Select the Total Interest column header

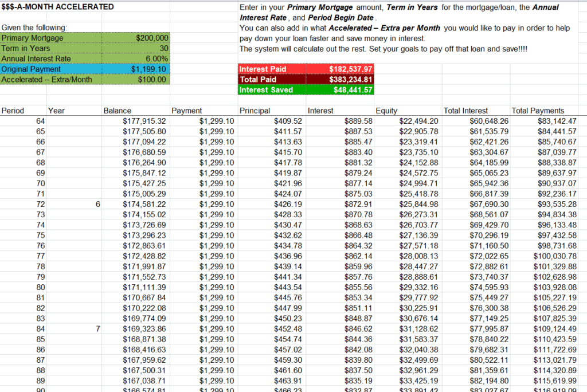476,111
